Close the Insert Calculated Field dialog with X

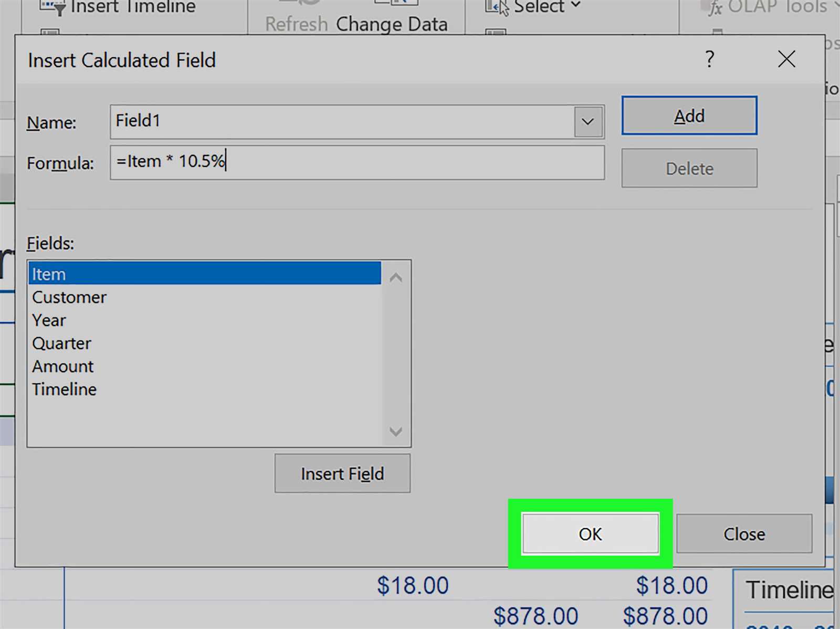[x=786, y=59]
